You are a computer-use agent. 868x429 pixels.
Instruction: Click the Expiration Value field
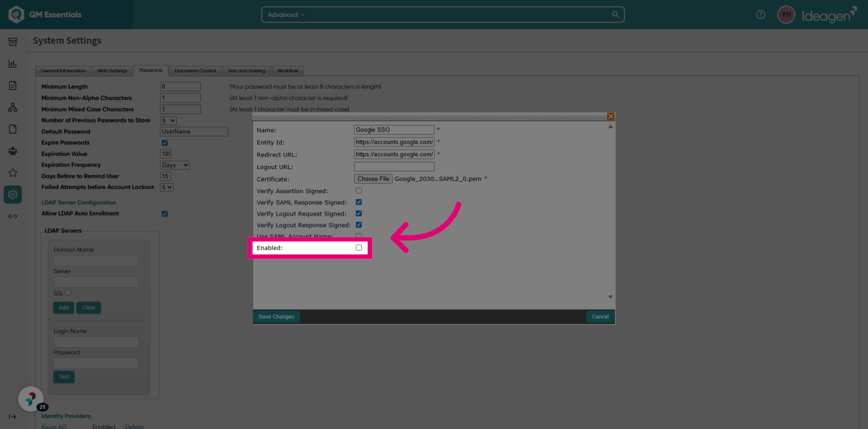(166, 154)
